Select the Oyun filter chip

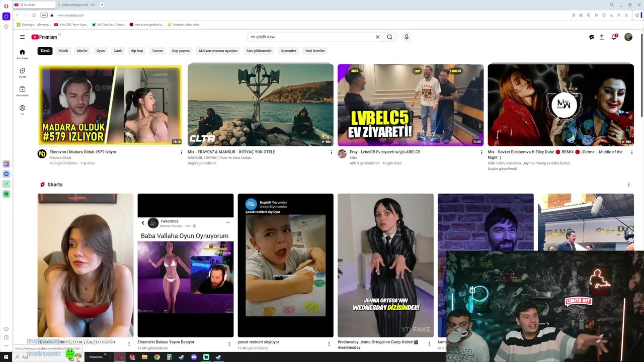[101, 51]
